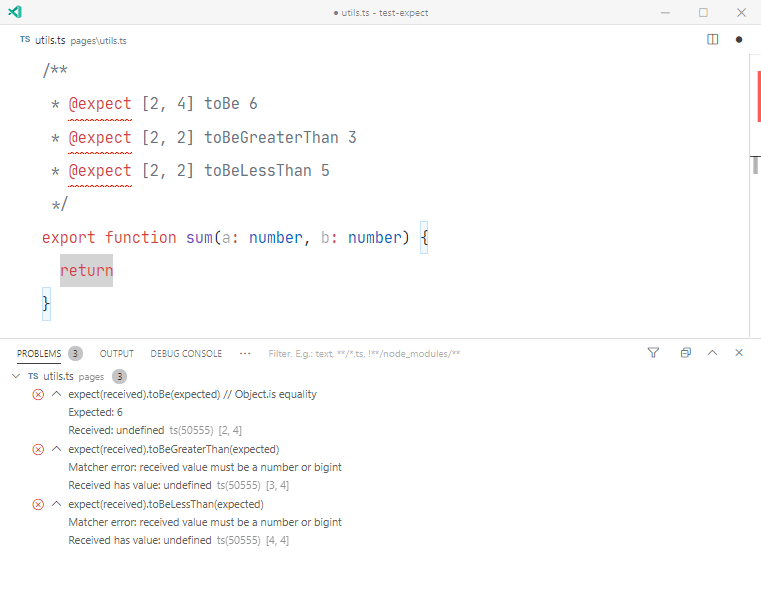The width and height of the screenshot is (761, 607).
Task: Open the panel's more tabs ellipsis
Action: point(245,354)
